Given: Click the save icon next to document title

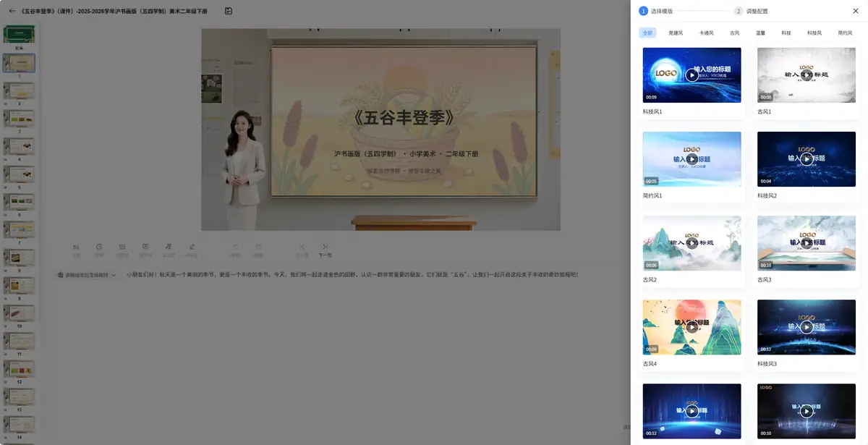Looking at the screenshot, I should pos(229,11).
